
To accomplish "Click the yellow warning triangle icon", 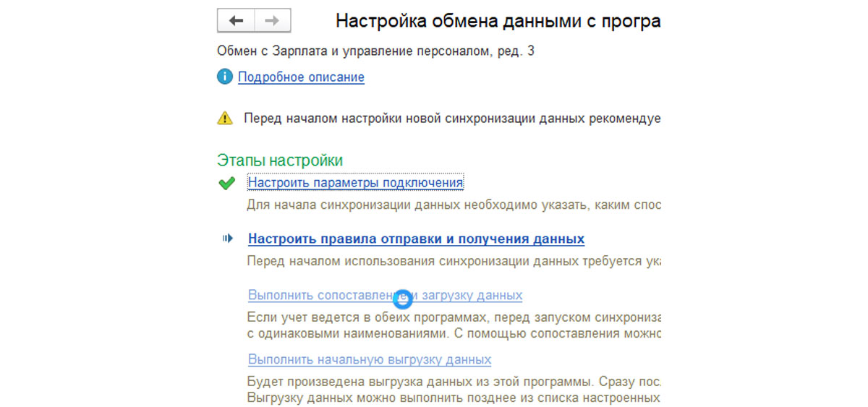I will [225, 118].
